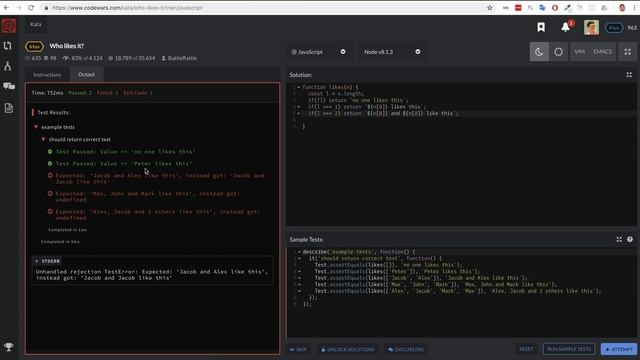This screenshot has width=640, height=360.
Task: Open the Kata menu in header
Action: (x=36, y=24)
